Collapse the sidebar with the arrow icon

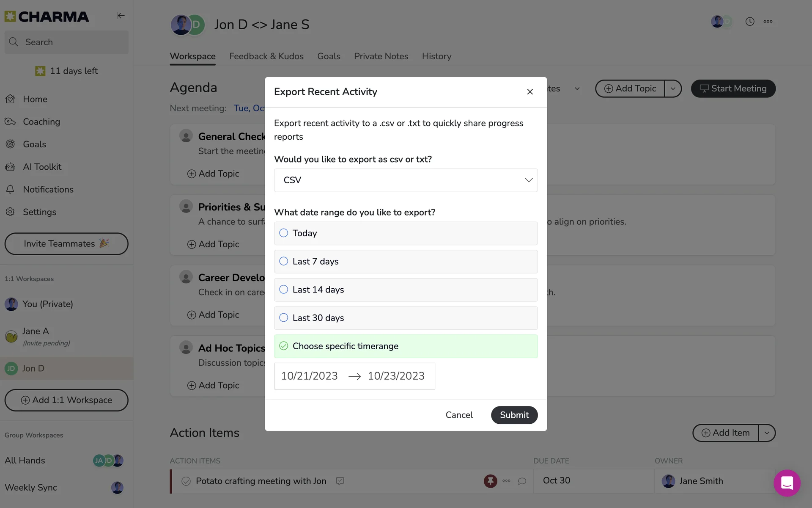(x=120, y=16)
